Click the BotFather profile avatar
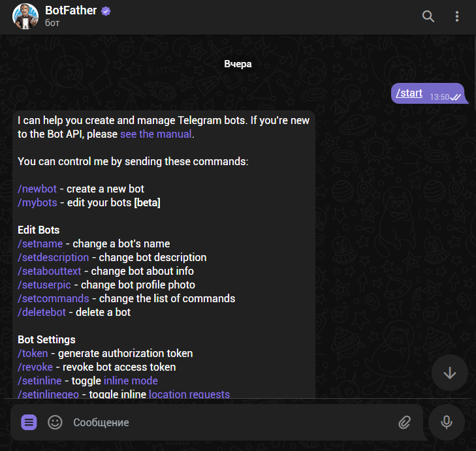 pos(25,16)
